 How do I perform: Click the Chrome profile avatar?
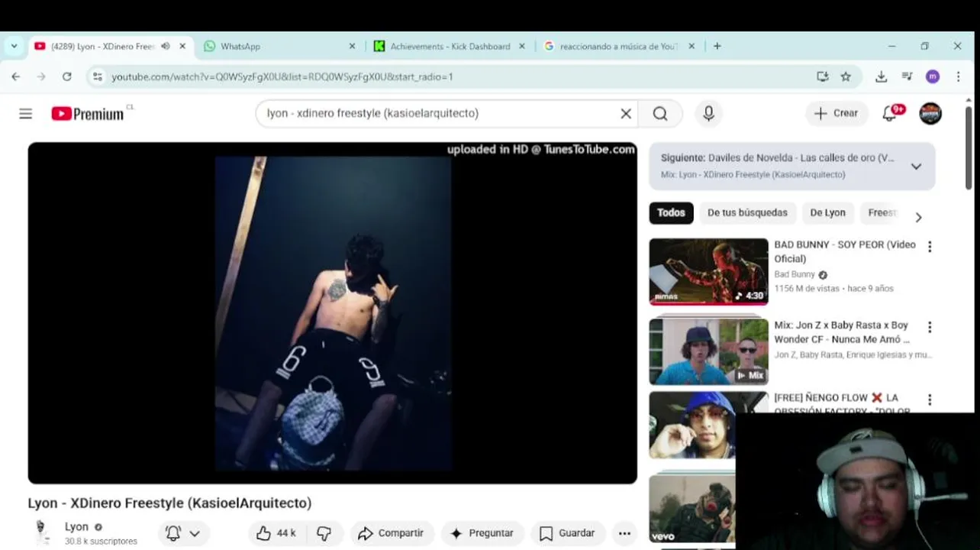coord(932,76)
